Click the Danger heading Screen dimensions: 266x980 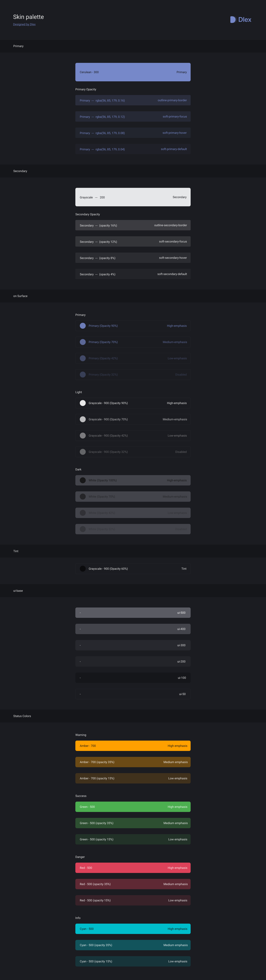pyautogui.click(x=80, y=857)
